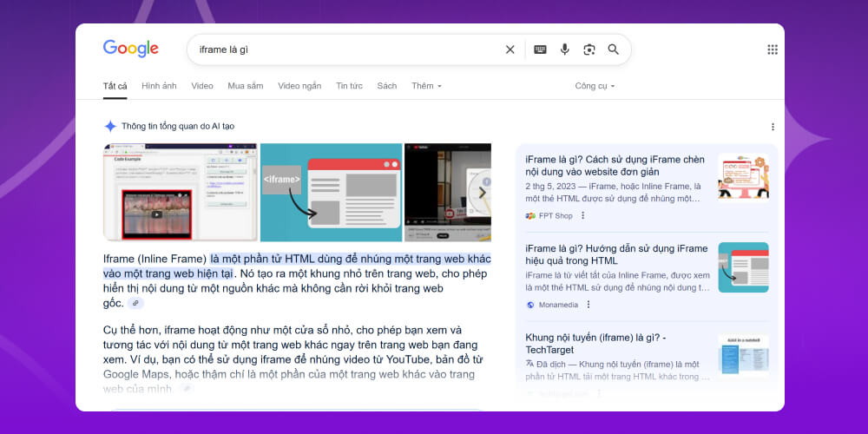
Task: Open 'Khung nội tuyến (iframe) là gì? - TechTarget'
Action: pos(595,344)
